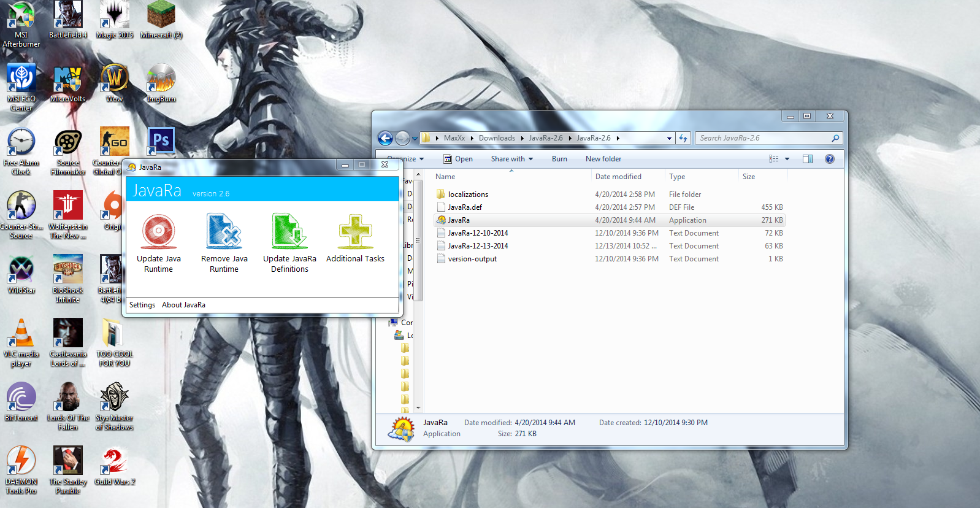
Task: Toggle the preview pane button
Action: [x=808, y=159]
